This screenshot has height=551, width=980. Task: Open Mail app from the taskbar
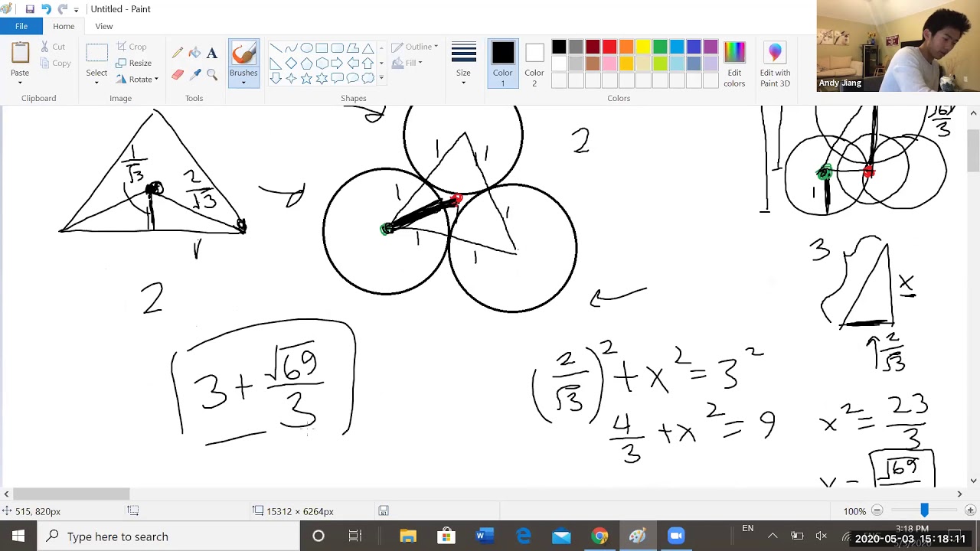click(561, 536)
